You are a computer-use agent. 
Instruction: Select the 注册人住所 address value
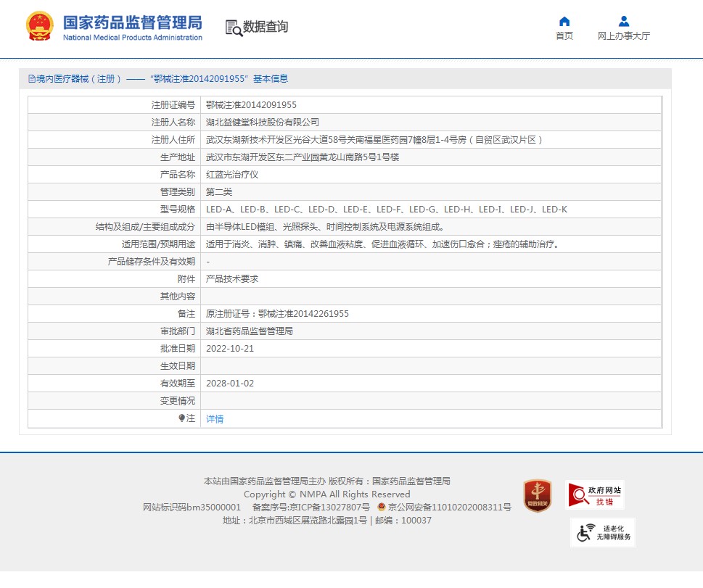coord(374,140)
